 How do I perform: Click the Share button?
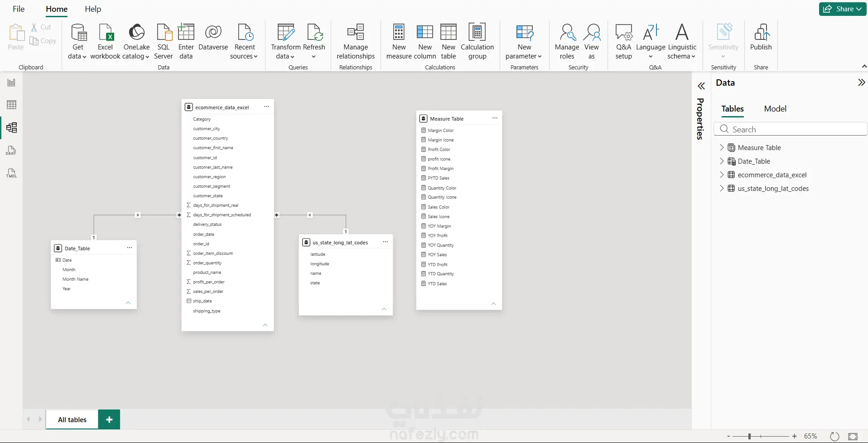[843, 9]
